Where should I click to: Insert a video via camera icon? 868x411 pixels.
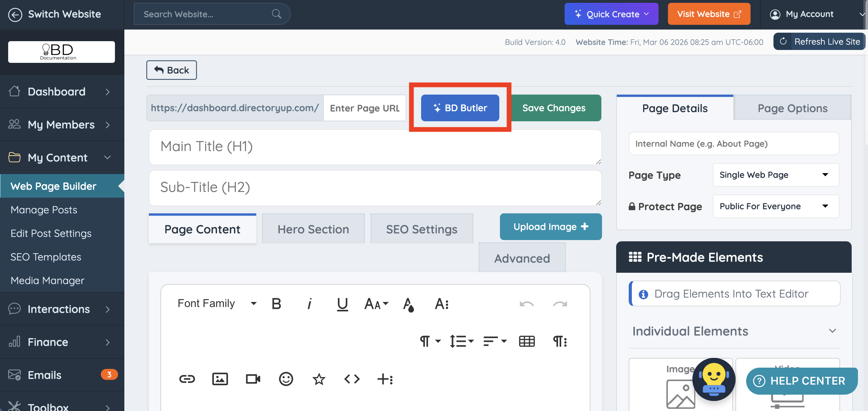click(253, 379)
